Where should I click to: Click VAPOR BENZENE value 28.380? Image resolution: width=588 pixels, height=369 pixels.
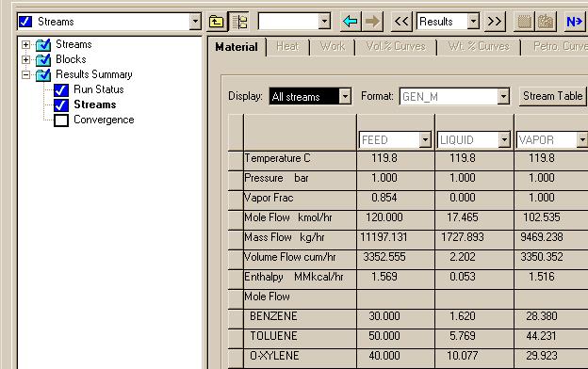[x=542, y=316]
